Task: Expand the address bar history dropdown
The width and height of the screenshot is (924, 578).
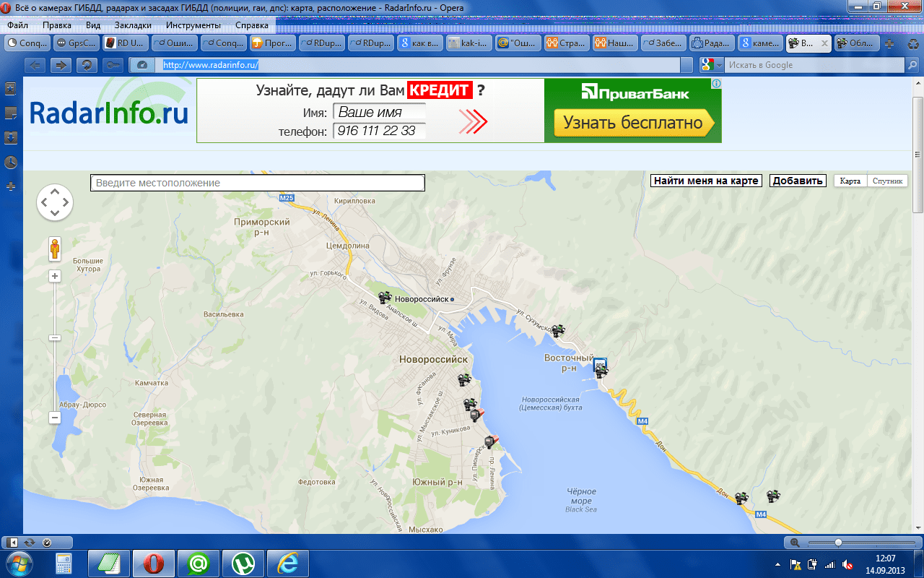Action: pos(685,65)
